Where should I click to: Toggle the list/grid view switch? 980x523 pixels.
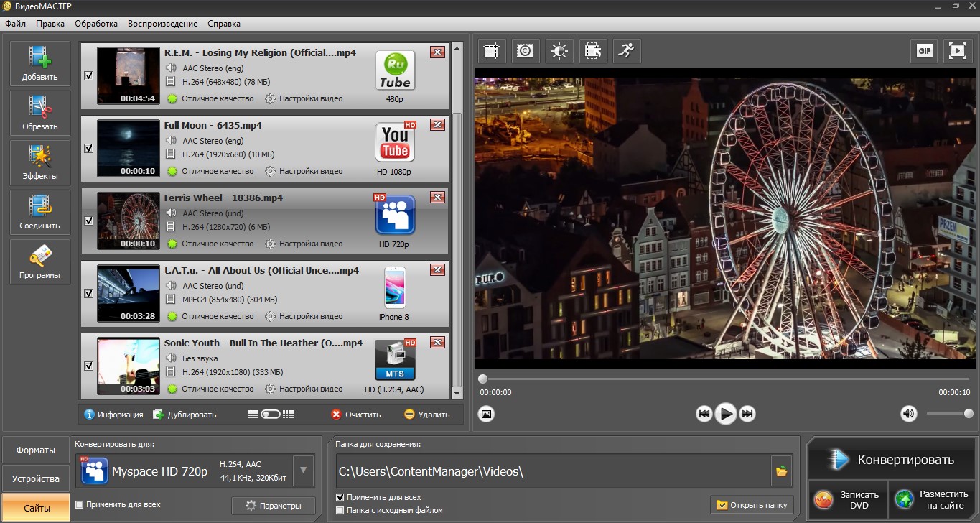[x=271, y=415]
